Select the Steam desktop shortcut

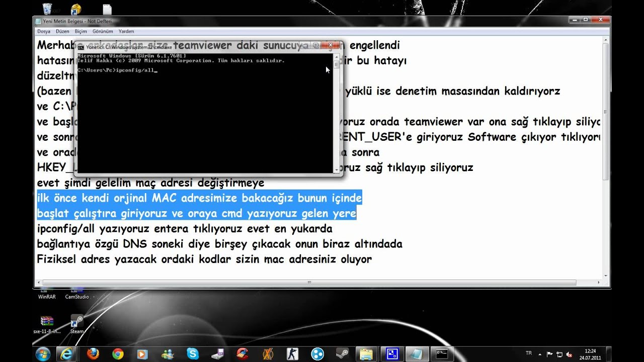point(77,324)
